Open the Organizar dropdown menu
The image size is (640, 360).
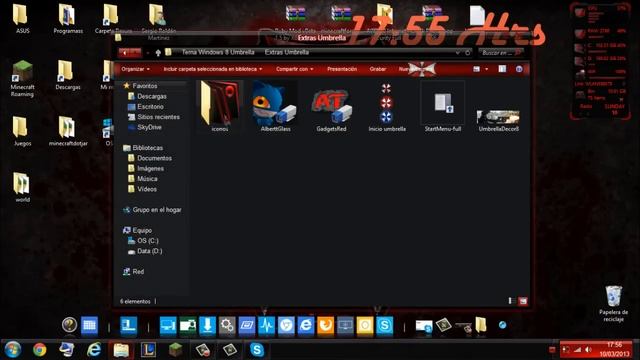136,69
